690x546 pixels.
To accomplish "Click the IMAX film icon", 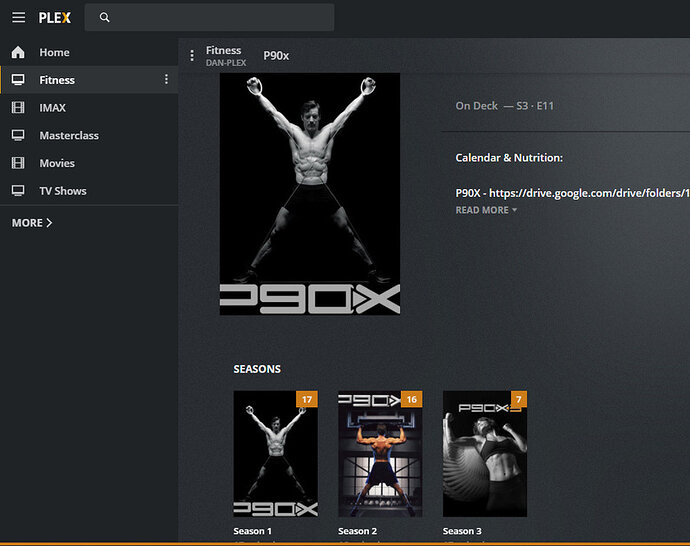I will [x=18, y=107].
